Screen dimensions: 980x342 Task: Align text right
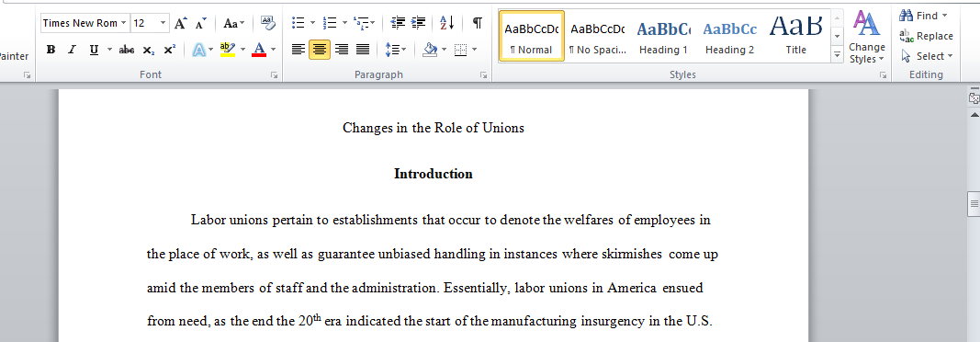342,50
